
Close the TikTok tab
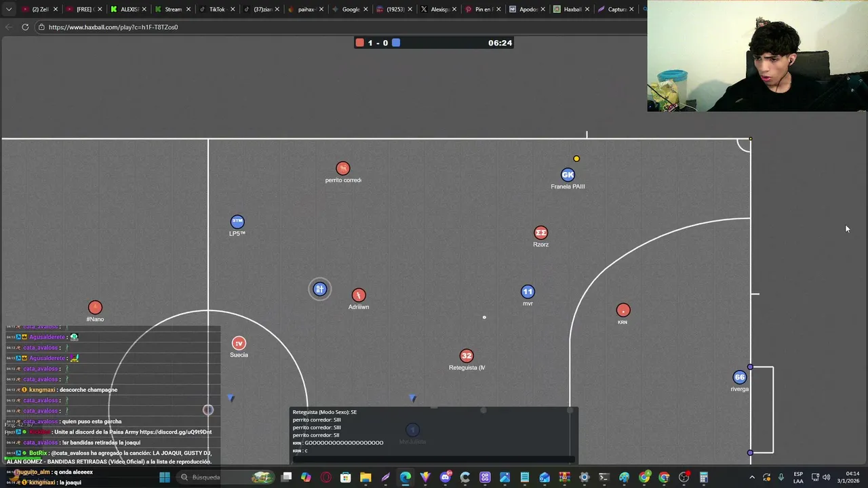coord(233,9)
